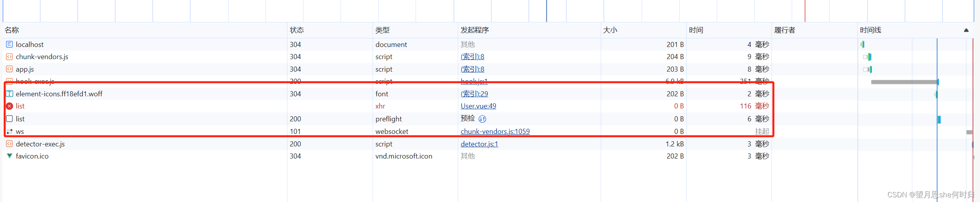980x202 pixels.
Task: Open hook.js:1 initiator link
Action: [474, 81]
